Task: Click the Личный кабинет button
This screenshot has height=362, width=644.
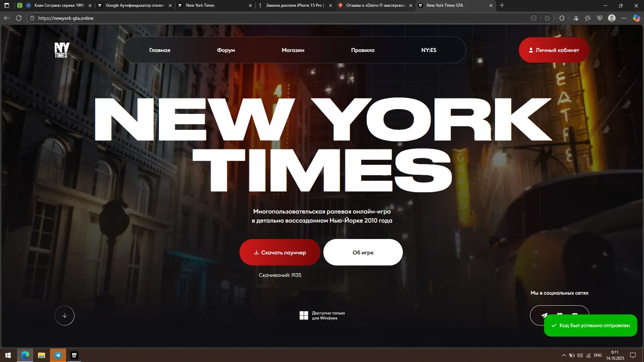Action: click(x=554, y=50)
